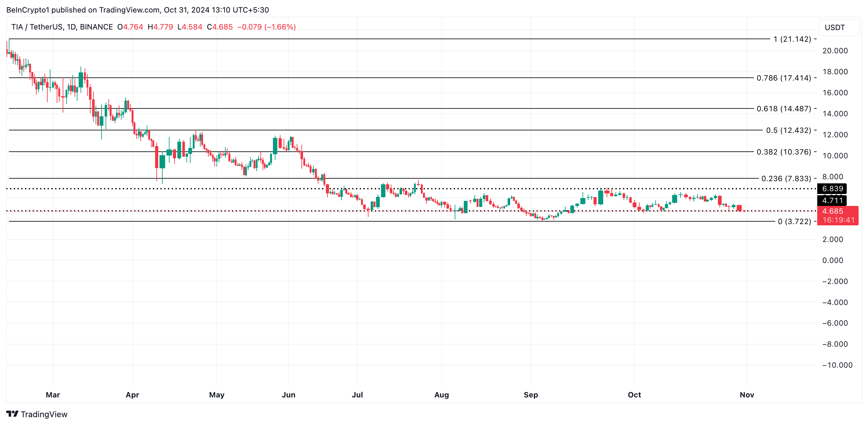The width and height of the screenshot is (868, 425).
Task: Click the Sep marker on time axis
Action: coord(531,395)
